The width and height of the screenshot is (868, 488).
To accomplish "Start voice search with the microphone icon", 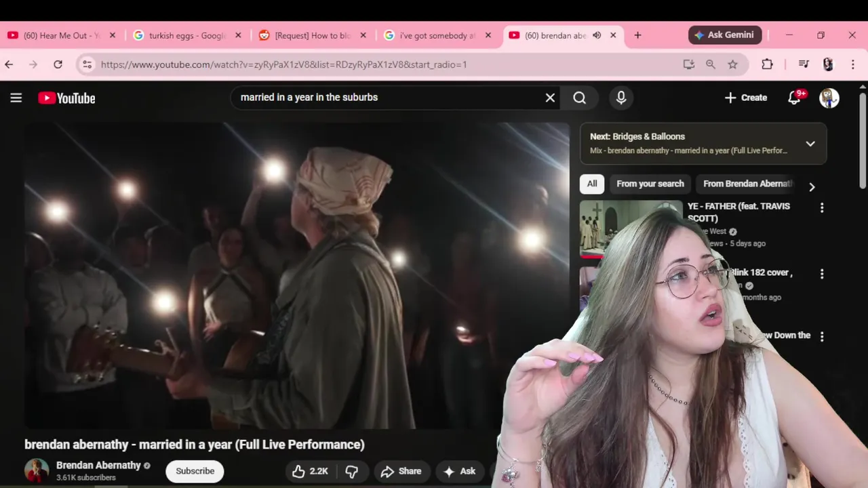I will 621,98.
